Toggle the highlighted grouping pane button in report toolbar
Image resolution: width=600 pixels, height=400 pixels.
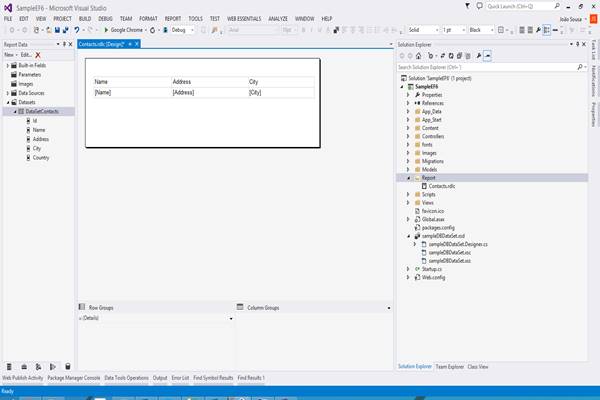546,30
